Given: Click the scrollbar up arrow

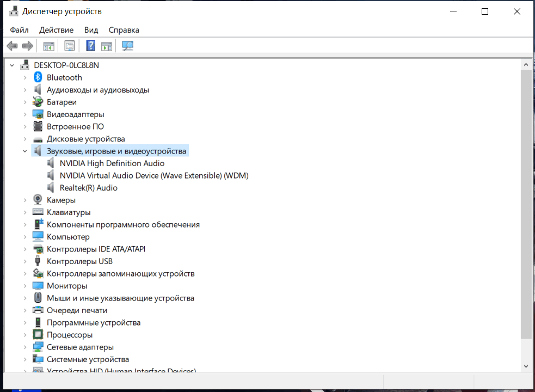Looking at the screenshot, I should click(x=526, y=65).
